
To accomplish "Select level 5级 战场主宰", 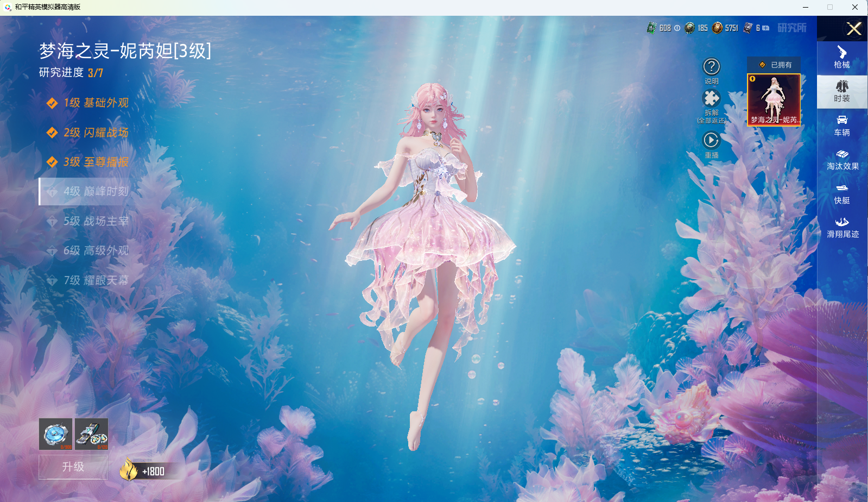I will click(96, 221).
